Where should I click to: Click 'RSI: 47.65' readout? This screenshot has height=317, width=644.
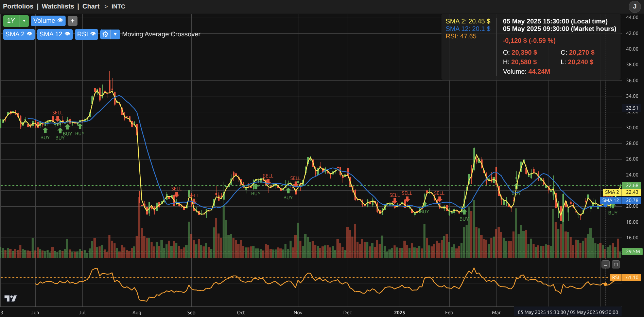coord(461,36)
